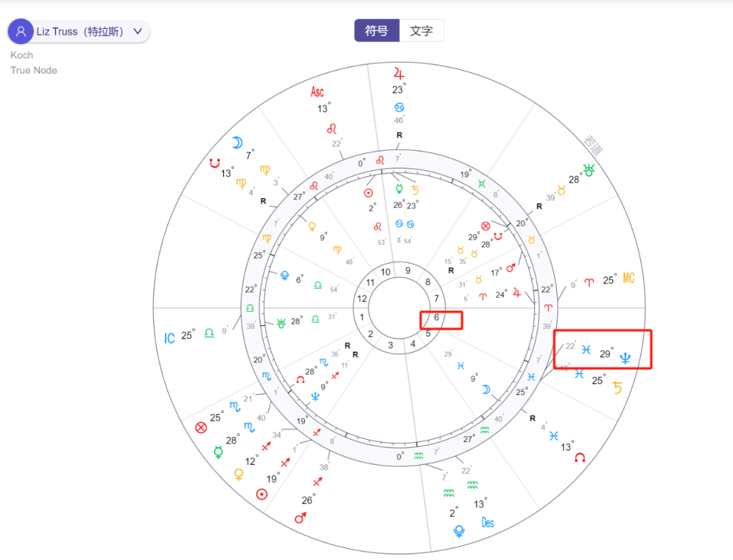733x560 pixels.
Task: Select green Uranus glyph at 28° Taurus
Action: coord(588,170)
